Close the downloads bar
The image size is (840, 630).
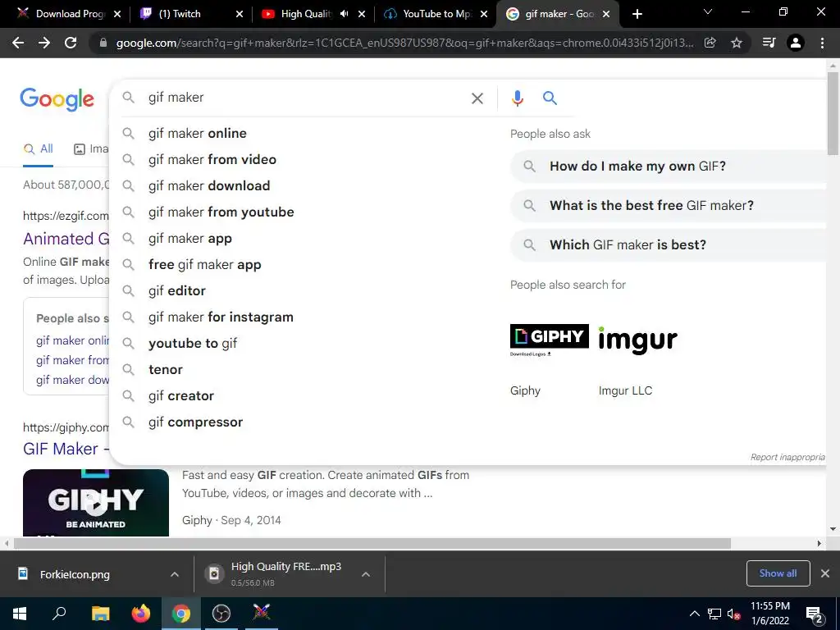point(825,573)
